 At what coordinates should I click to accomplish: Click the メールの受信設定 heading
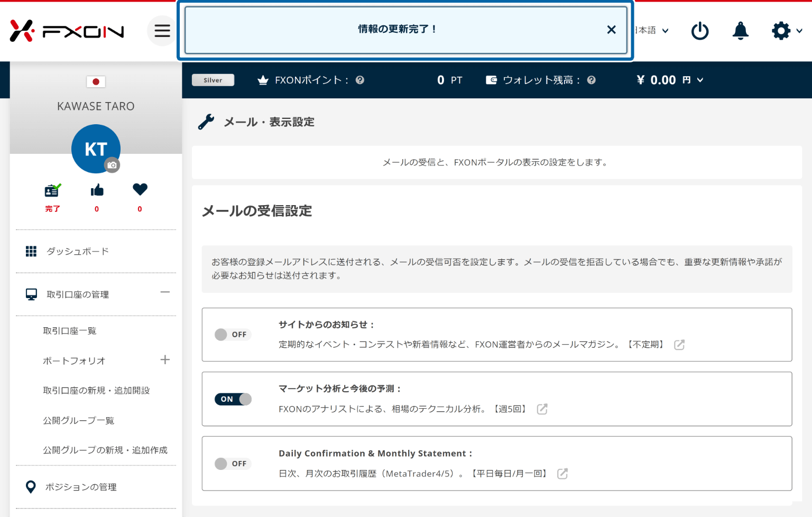(257, 211)
